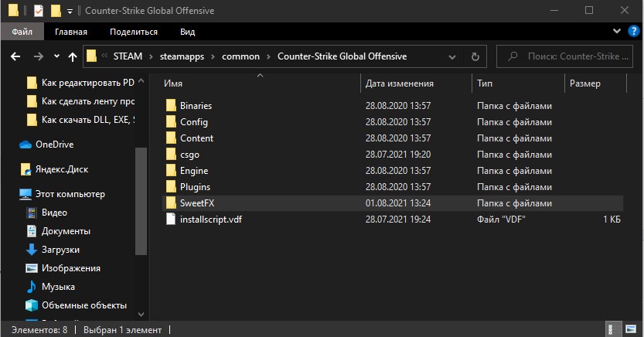Expand the ribbon with the chevron
Viewport: 644px width, 337px height.
(x=616, y=31)
